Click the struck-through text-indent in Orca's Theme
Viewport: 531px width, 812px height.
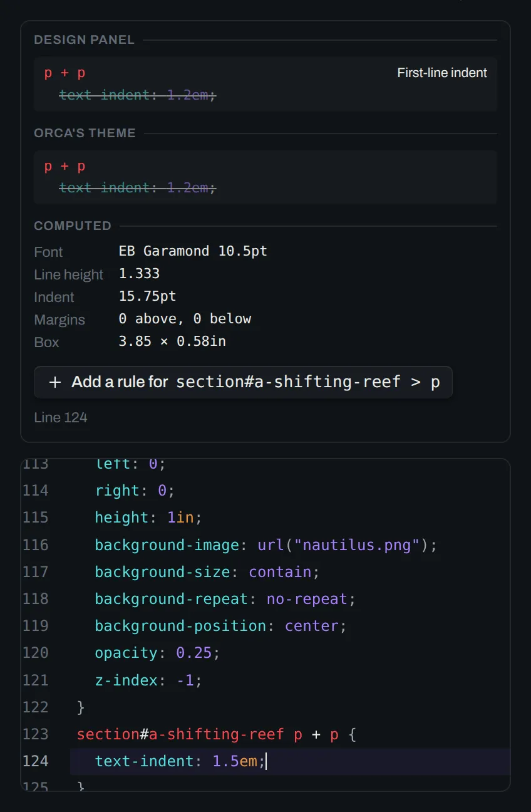click(x=138, y=188)
